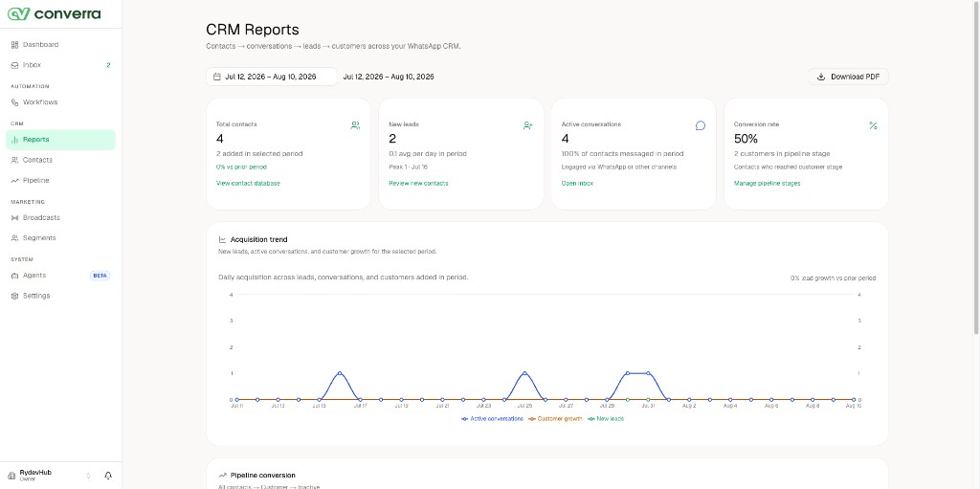Click '0% lead growth vs prior period' text

(834, 278)
